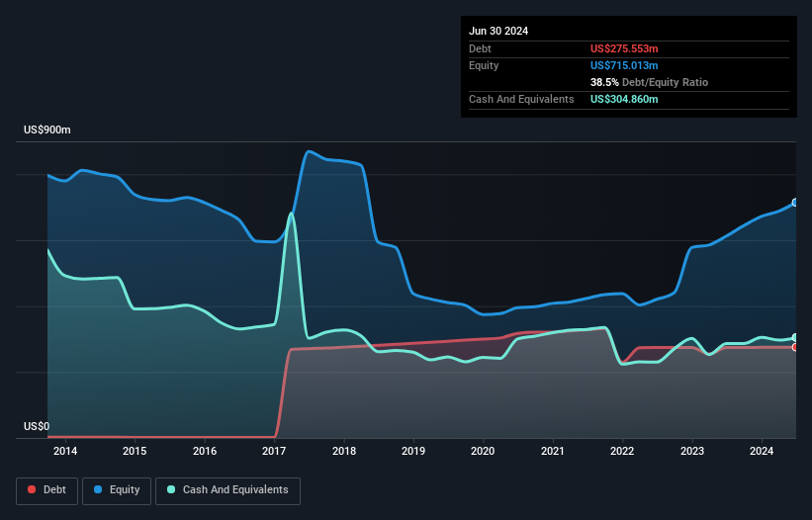Click the 2019 x-axis label
Image resolution: width=812 pixels, height=520 pixels.
pos(413,451)
